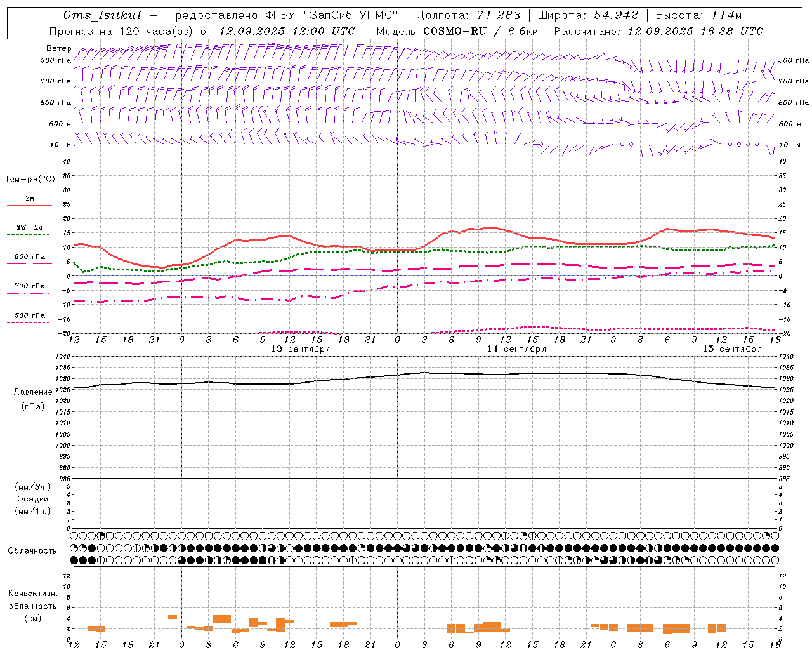Click the Давление chart label
Viewport: 812px width, 650px height.
click(33, 392)
